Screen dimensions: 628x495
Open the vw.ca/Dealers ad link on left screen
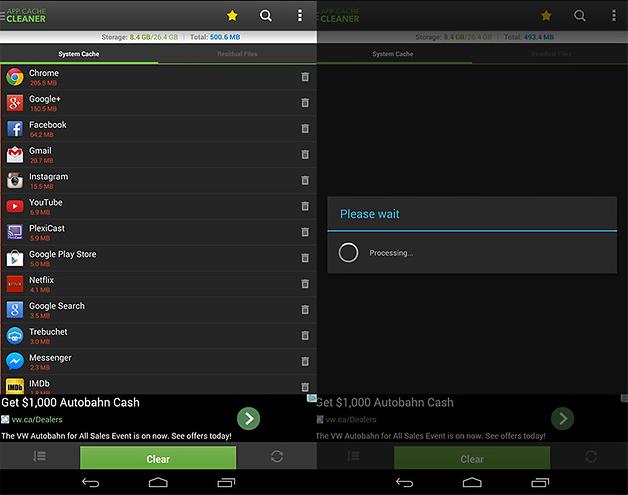pos(37,419)
